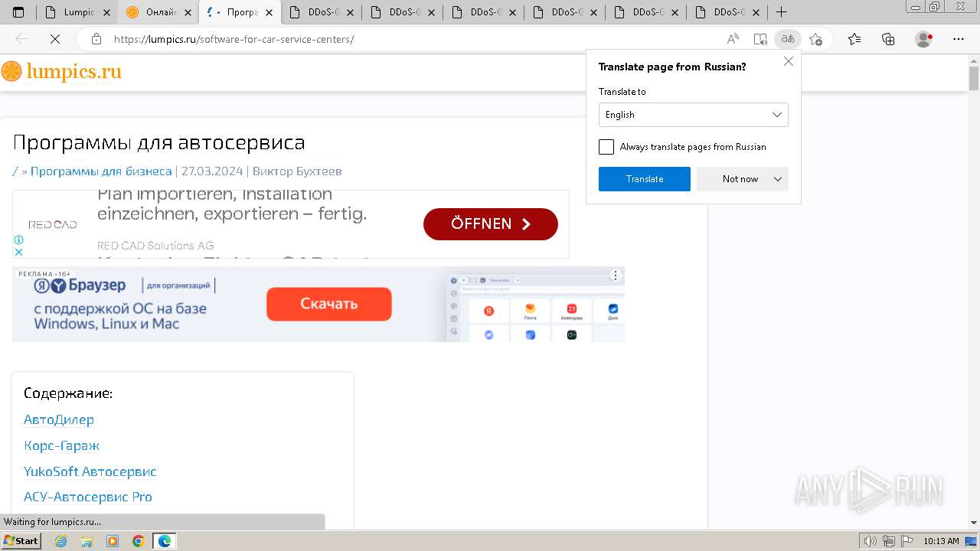Open the АвтоДилер contents link
The width and height of the screenshot is (980, 551).
pyautogui.click(x=59, y=419)
